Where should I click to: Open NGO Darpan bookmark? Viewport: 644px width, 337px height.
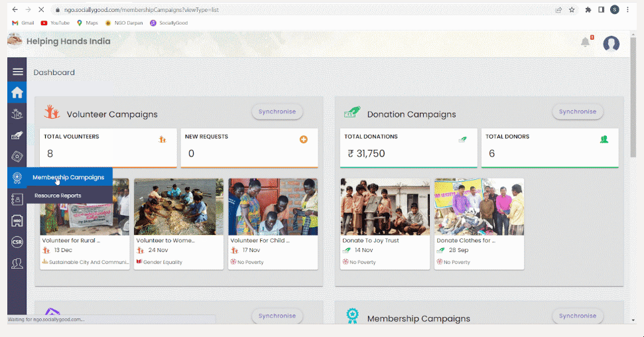click(124, 23)
